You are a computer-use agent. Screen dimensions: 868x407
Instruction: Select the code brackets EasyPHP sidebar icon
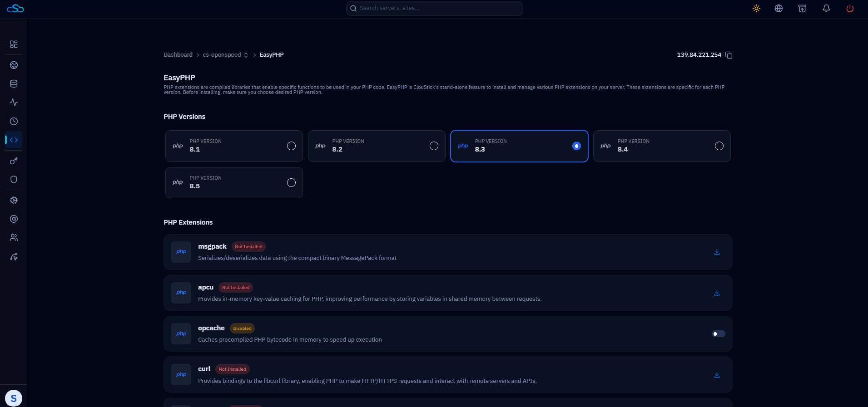pyautogui.click(x=14, y=140)
